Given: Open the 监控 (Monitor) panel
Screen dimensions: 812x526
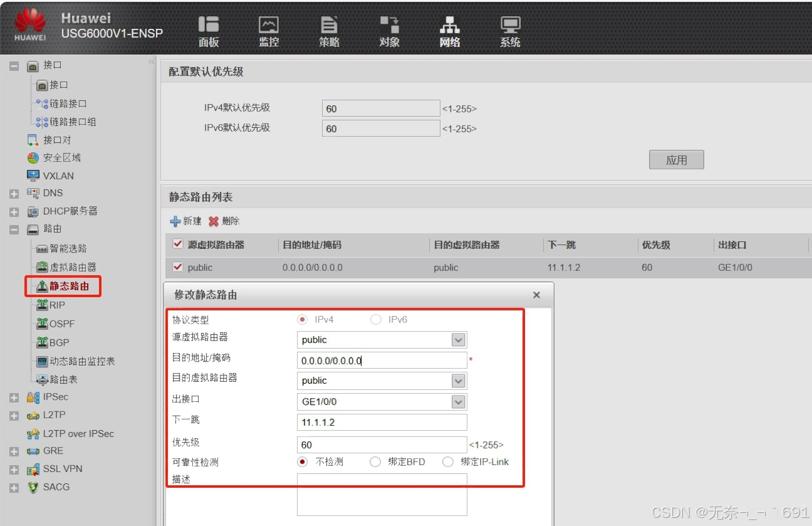Looking at the screenshot, I should [268, 31].
